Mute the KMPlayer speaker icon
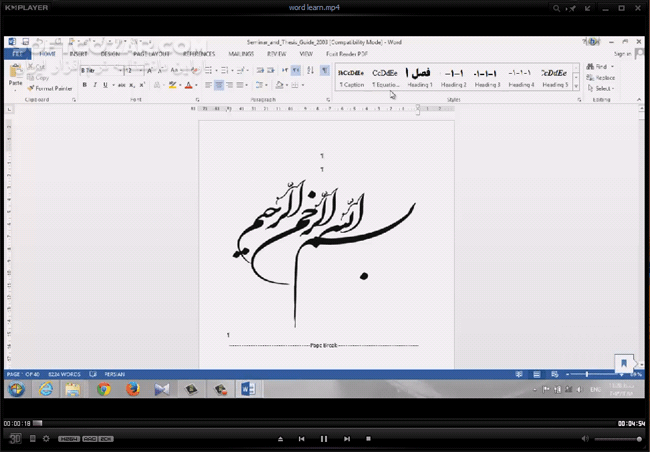 [585, 439]
